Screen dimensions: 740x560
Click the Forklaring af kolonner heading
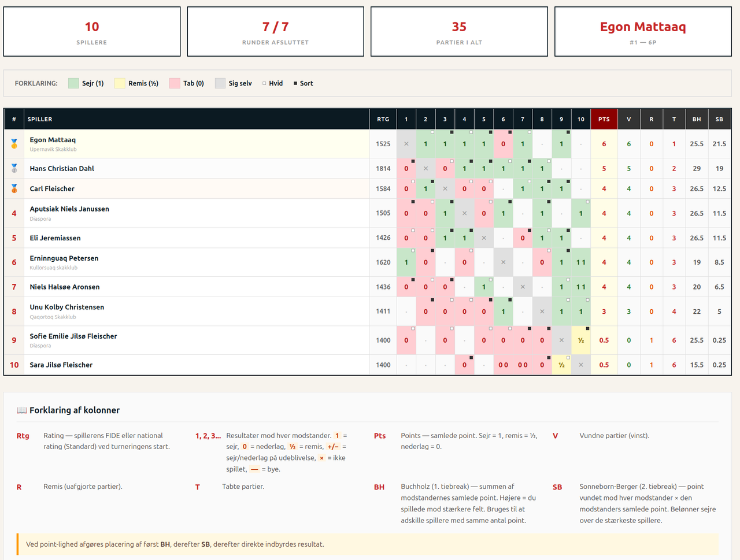click(x=75, y=410)
